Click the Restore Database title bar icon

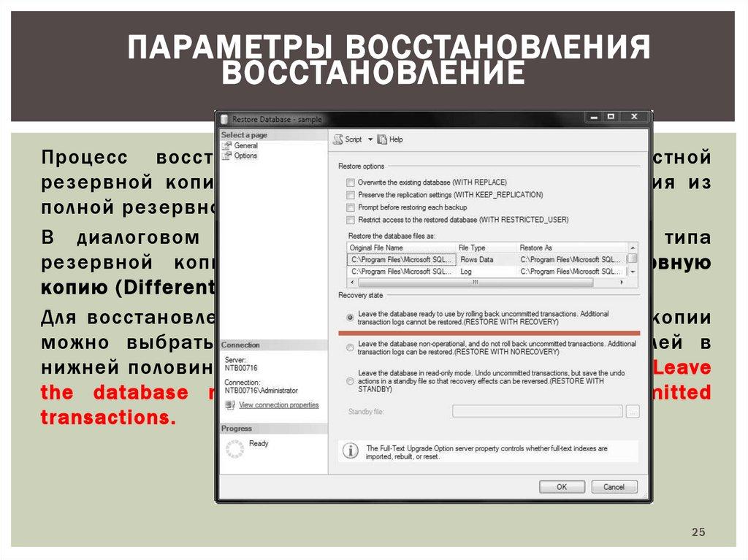tap(224, 118)
